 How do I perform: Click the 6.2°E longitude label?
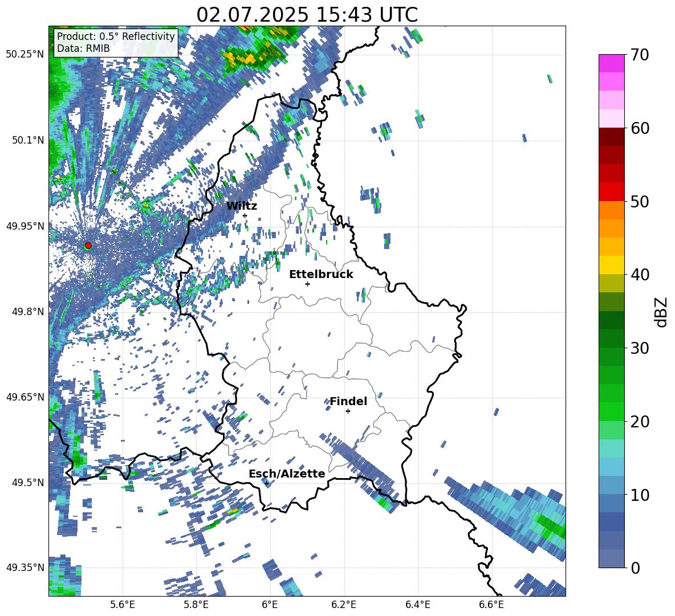pyautogui.click(x=344, y=605)
